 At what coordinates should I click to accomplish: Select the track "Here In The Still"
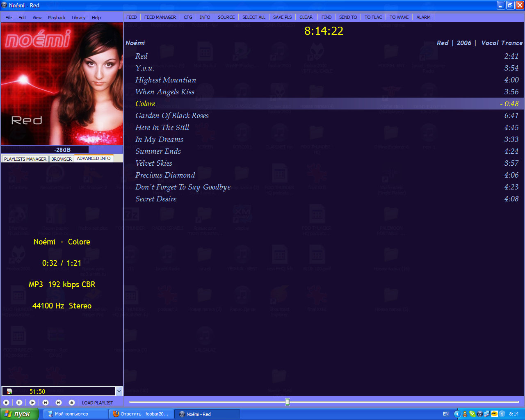(x=324, y=128)
